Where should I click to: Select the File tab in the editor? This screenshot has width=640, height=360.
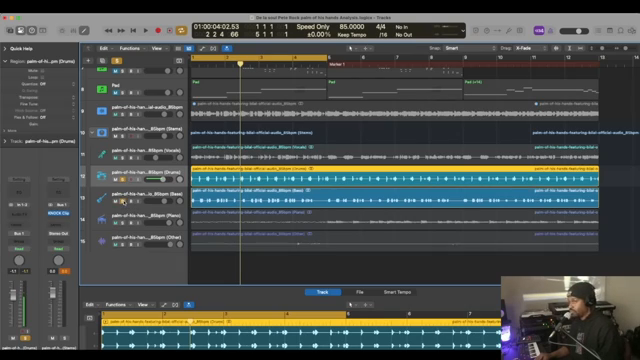coord(360,292)
